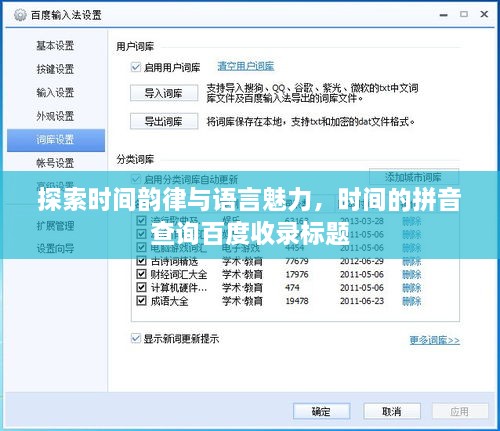This screenshot has width=500, height=431.
Task: Minimize the 百度输入法设置 window
Action: (x=443, y=15)
